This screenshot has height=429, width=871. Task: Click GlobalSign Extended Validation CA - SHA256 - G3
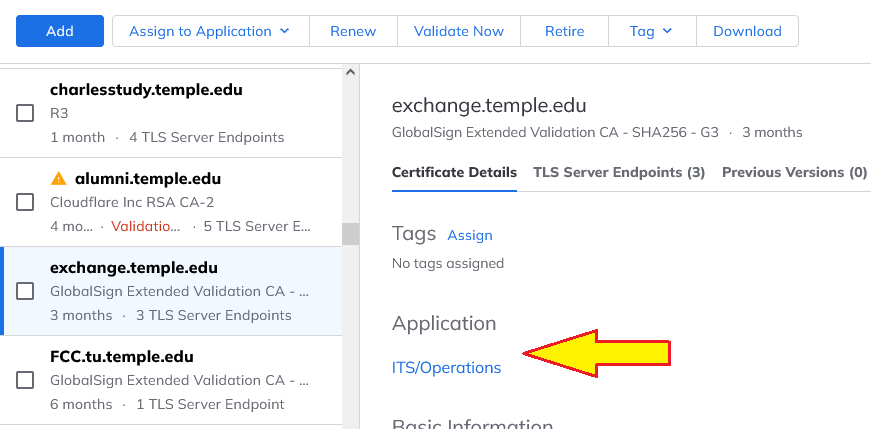tap(555, 132)
